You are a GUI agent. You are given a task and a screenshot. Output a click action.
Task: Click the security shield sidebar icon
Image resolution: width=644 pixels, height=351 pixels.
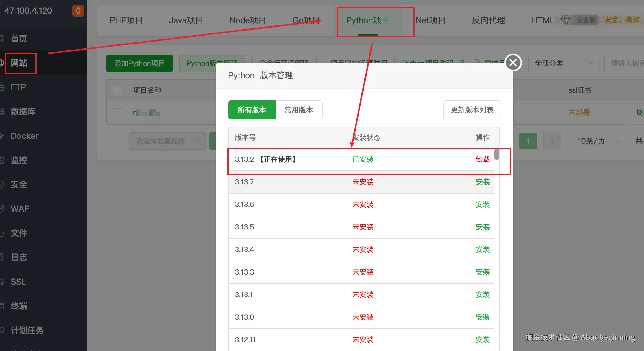tap(1, 184)
